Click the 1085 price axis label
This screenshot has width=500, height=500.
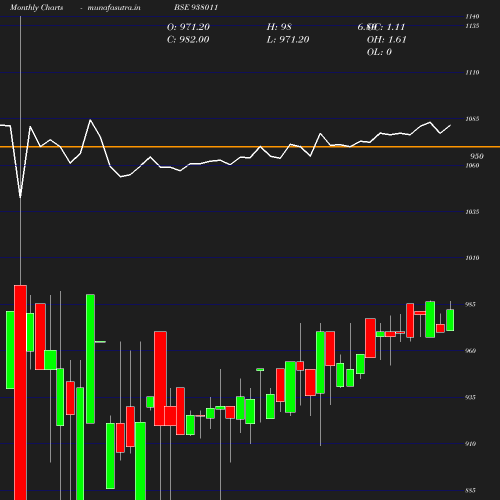pos(472,119)
